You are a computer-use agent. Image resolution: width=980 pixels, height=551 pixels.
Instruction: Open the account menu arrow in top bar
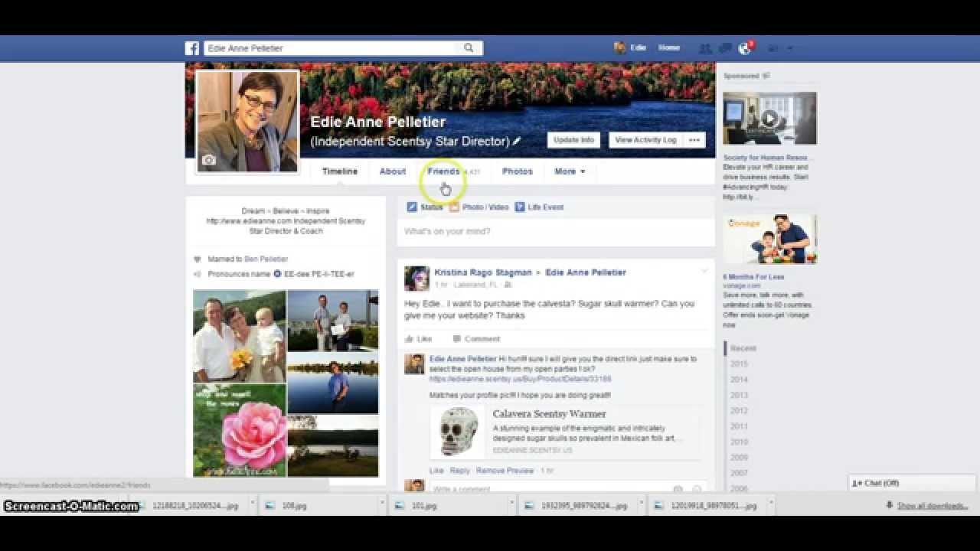tap(790, 48)
